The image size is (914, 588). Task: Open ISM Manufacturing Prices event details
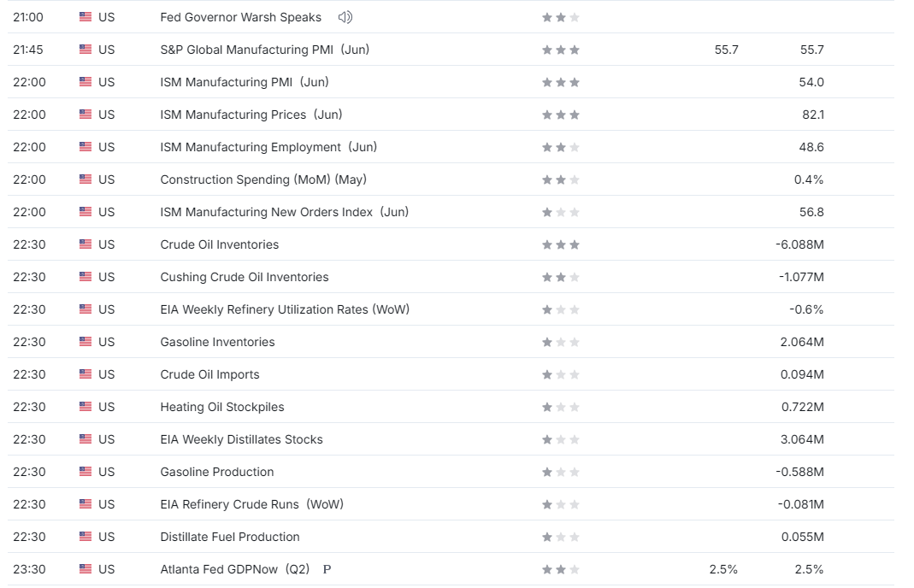(x=251, y=115)
